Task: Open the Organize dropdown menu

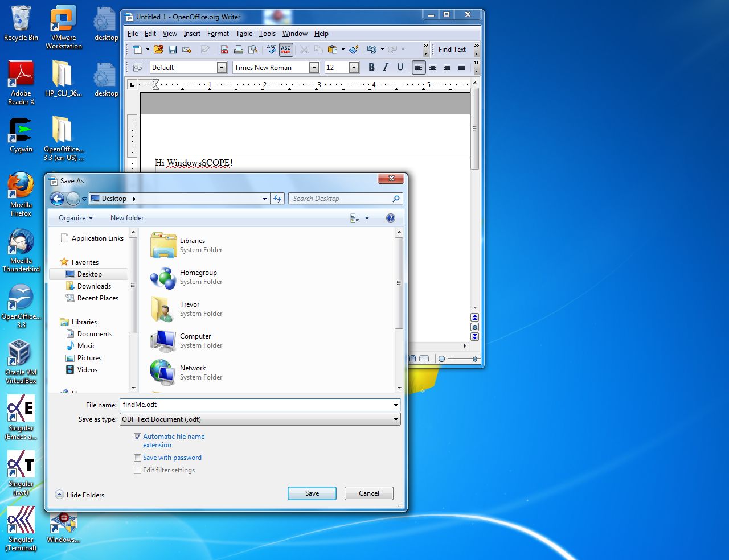Action: 76,218
